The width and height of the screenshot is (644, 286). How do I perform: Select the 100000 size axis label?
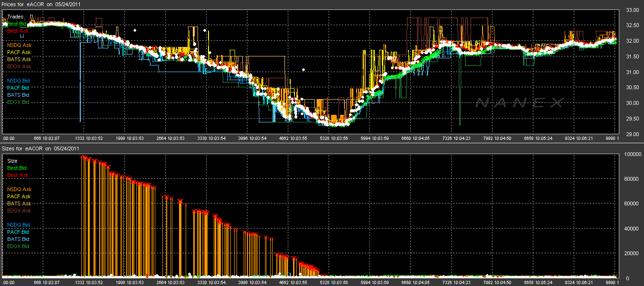click(x=634, y=154)
